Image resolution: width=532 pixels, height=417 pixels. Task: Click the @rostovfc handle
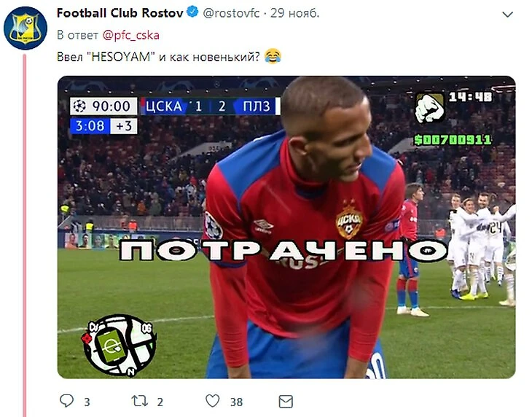pyautogui.click(x=232, y=13)
